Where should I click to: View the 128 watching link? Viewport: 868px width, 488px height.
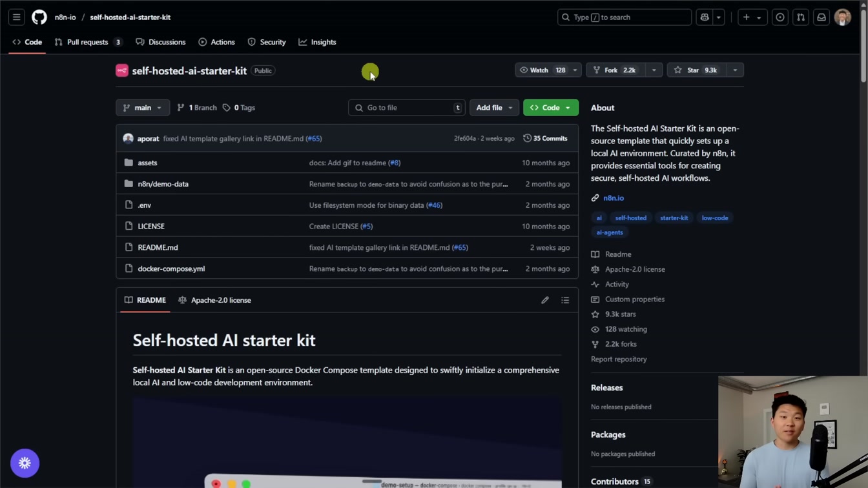point(619,329)
